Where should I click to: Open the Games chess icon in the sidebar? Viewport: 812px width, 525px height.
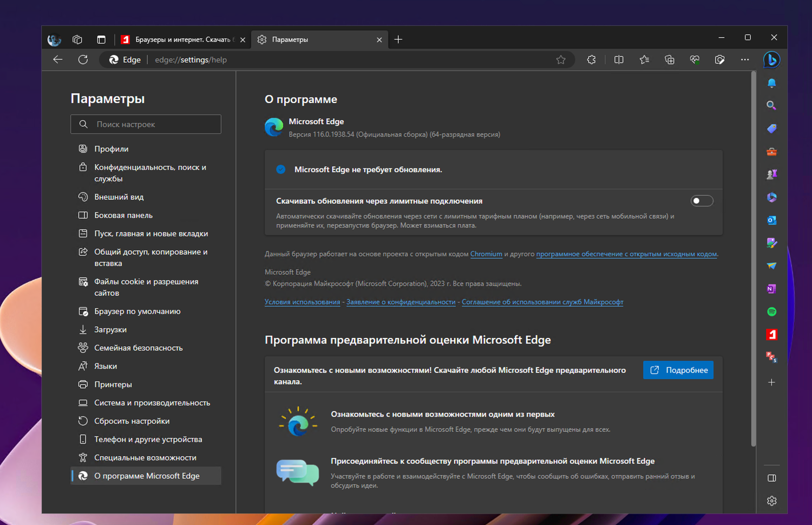[772, 174]
